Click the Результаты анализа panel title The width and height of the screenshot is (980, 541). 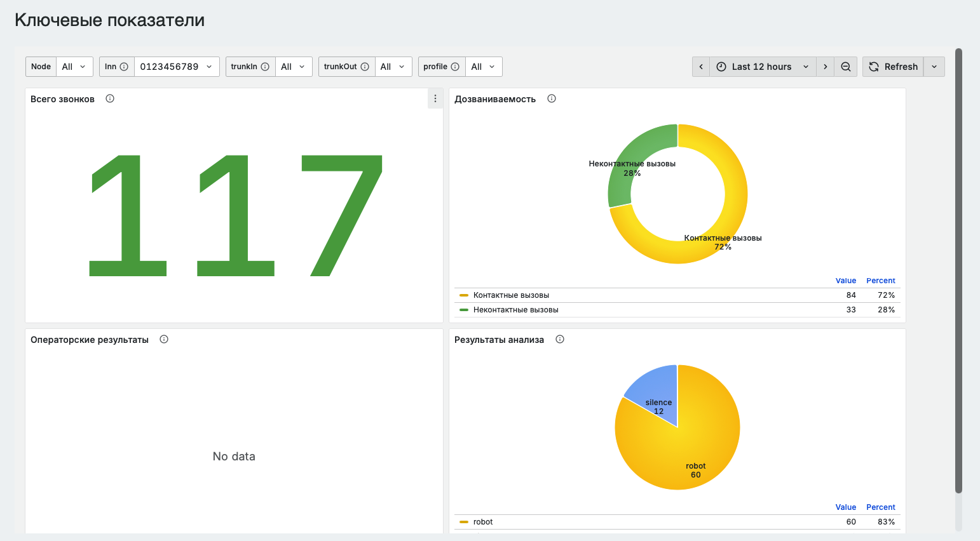(499, 340)
